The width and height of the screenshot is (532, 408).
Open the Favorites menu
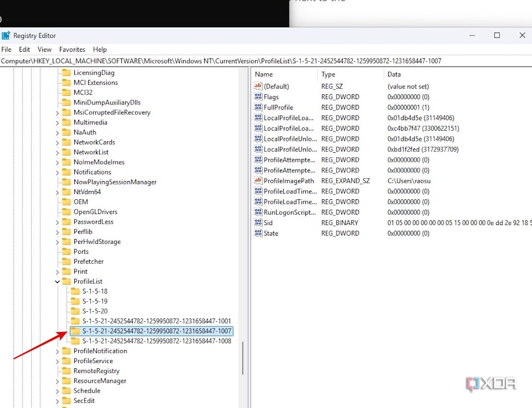point(72,49)
